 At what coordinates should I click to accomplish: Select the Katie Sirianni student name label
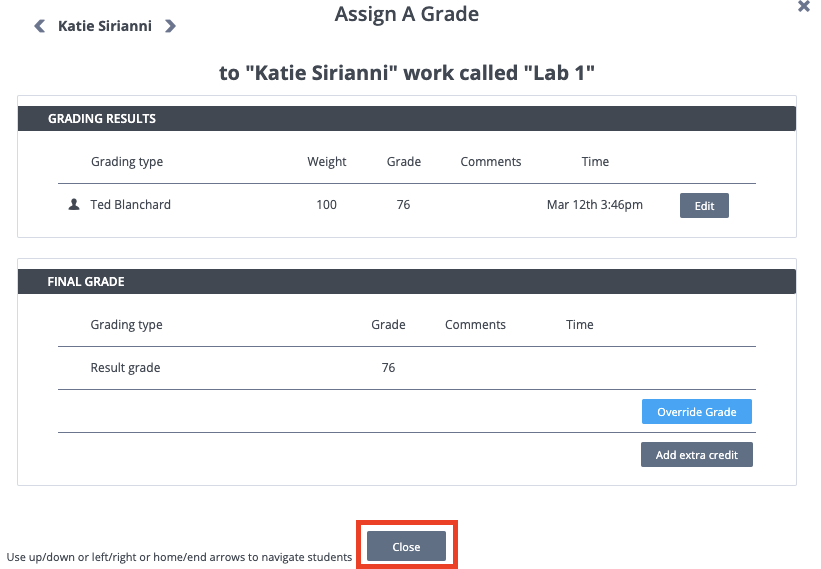pos(105,26)
